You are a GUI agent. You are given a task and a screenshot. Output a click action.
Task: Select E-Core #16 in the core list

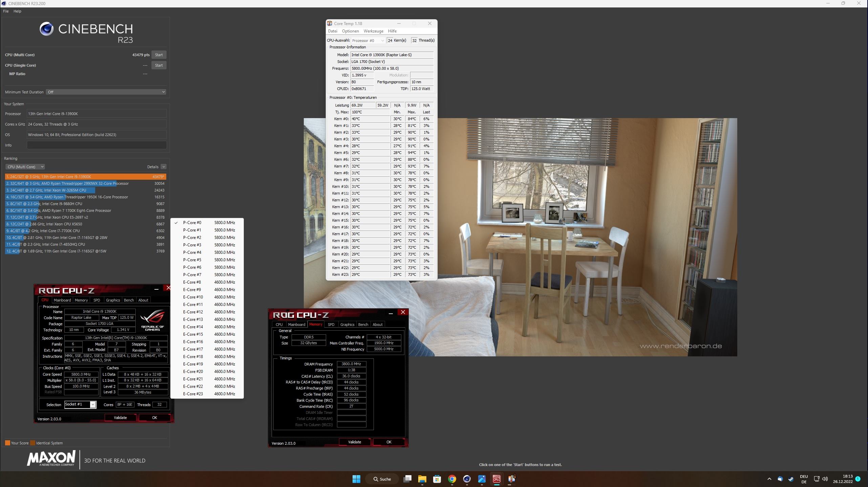tap(207, 342)
